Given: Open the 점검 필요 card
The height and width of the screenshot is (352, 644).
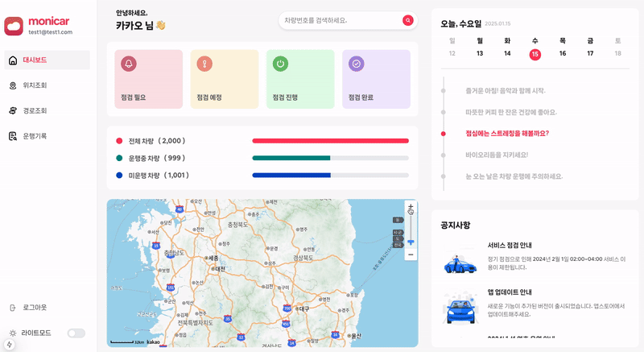Looking at the screenshot, I should pyautogui.click(x=149, y=79).
